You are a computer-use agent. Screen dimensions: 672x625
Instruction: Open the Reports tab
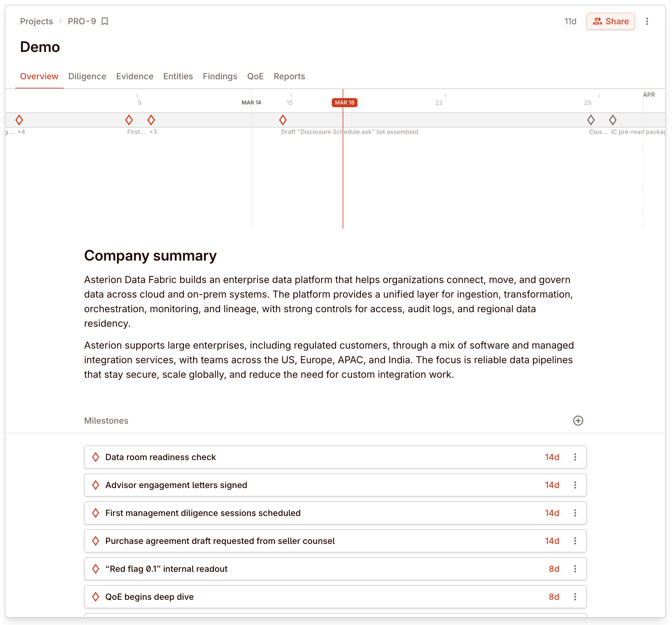[x=289, y=77]
